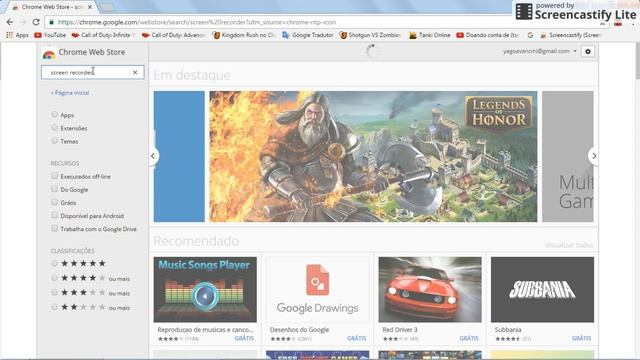Click GRÁTIS on Red Driver 3 card
Viewport: 640px width, 360px height.
click(x=469, y=338)
